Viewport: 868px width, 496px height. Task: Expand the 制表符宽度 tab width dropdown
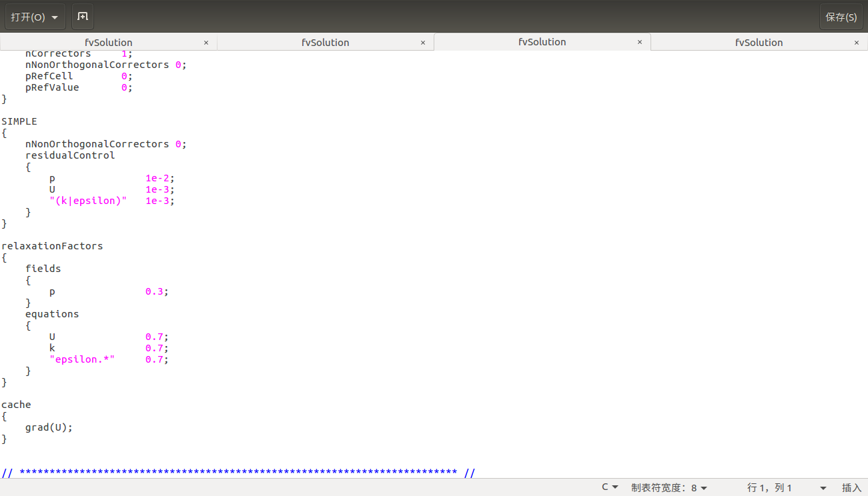pyautogui.click(x=669, y=487)
